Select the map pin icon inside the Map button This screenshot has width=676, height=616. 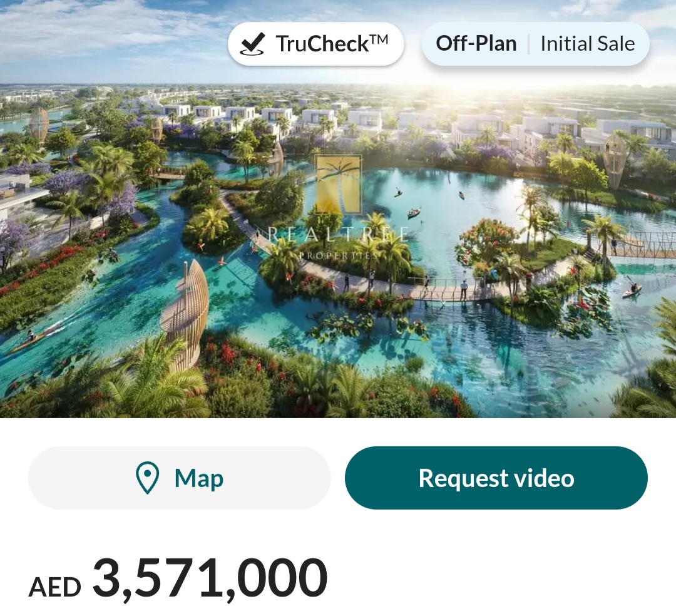146,477
